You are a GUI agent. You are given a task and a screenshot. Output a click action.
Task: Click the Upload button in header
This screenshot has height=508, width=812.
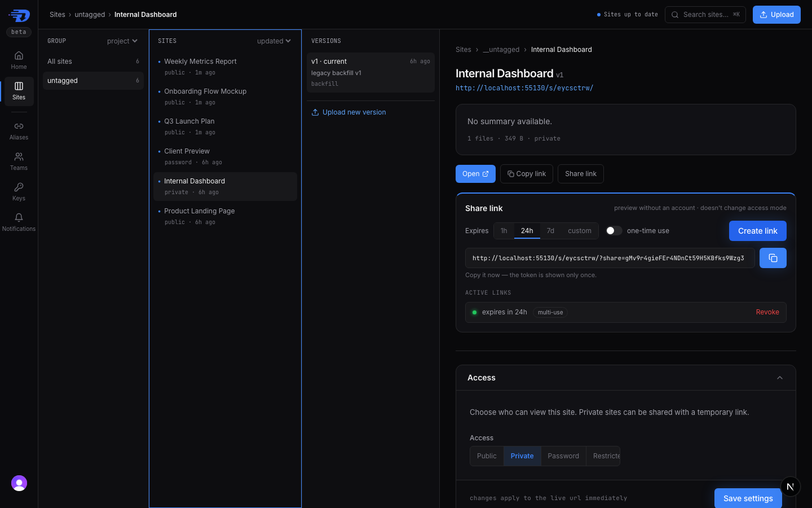[776, 15]
